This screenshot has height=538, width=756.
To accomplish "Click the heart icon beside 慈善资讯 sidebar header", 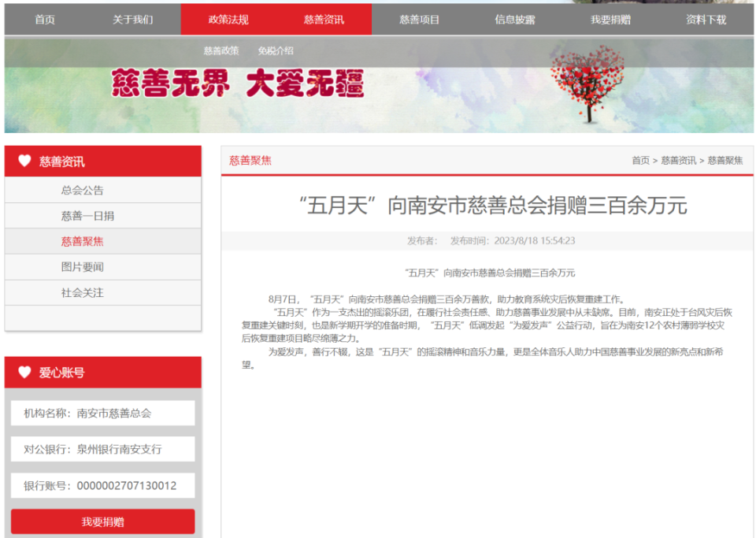I will point(24,161).
